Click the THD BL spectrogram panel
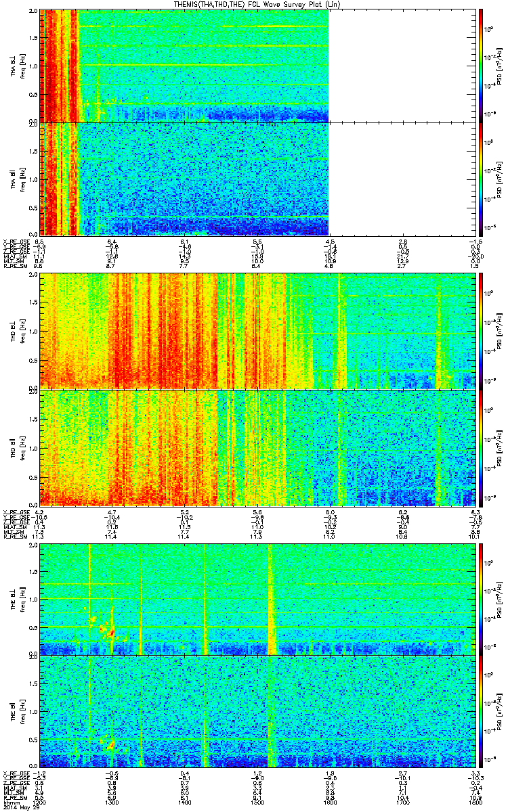The height and width of the screenshot is (812, 508). [257, 330]
